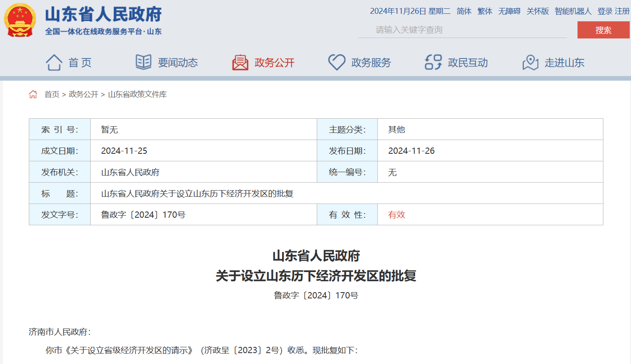
Task: Click the bold heading line 山东省人民政府
Action: coord(316,256)
